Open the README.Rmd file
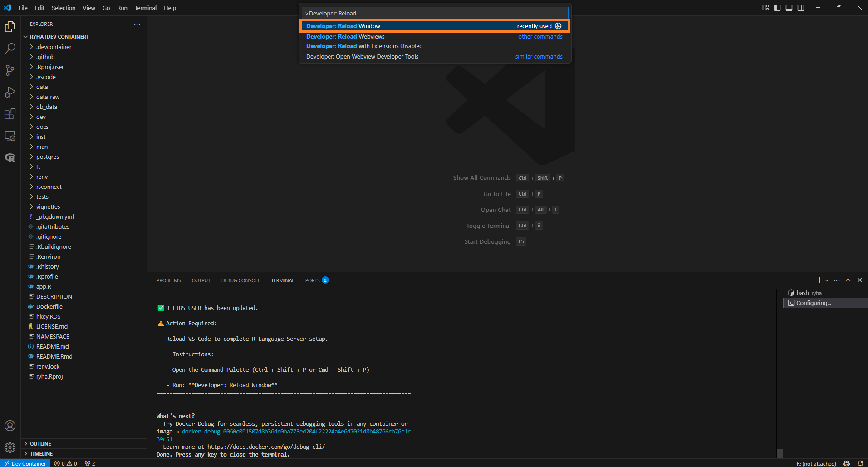Image resolution: width=868 pixels, height=467 pixels. 84,356
